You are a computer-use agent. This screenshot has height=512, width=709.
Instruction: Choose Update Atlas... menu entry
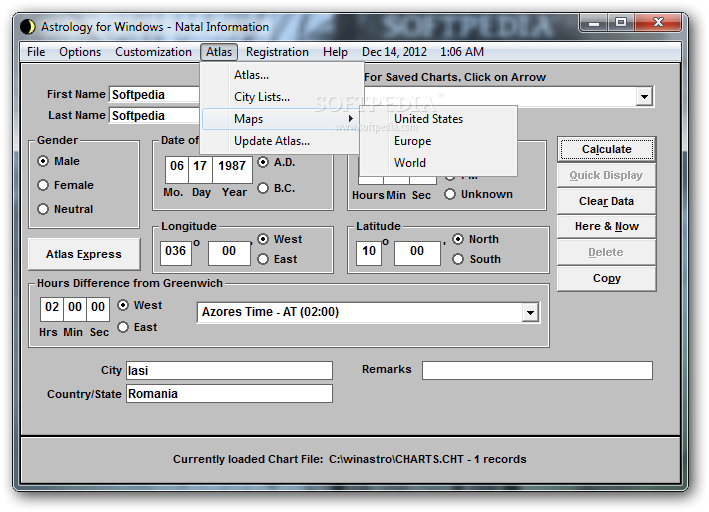pos(280,141)
